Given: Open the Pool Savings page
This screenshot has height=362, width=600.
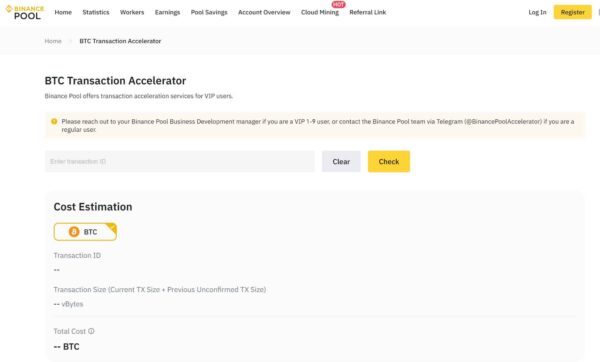Looking at the screenshot, I should [x=209, y=12].
